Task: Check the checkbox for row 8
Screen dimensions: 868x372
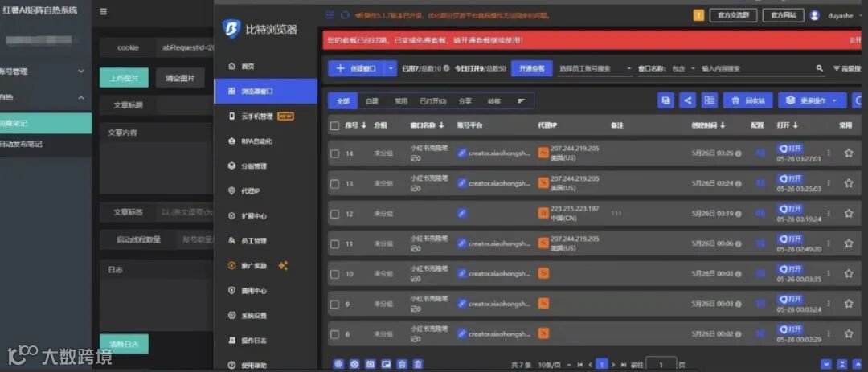Action: pos(334,333)
